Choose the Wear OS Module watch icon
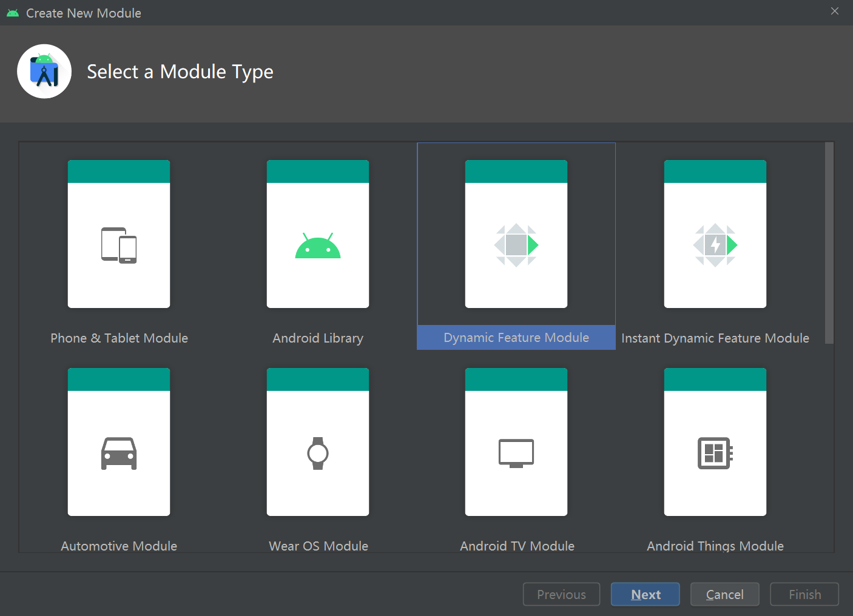This screenshot has width=853, height=616. click(318, 442)
